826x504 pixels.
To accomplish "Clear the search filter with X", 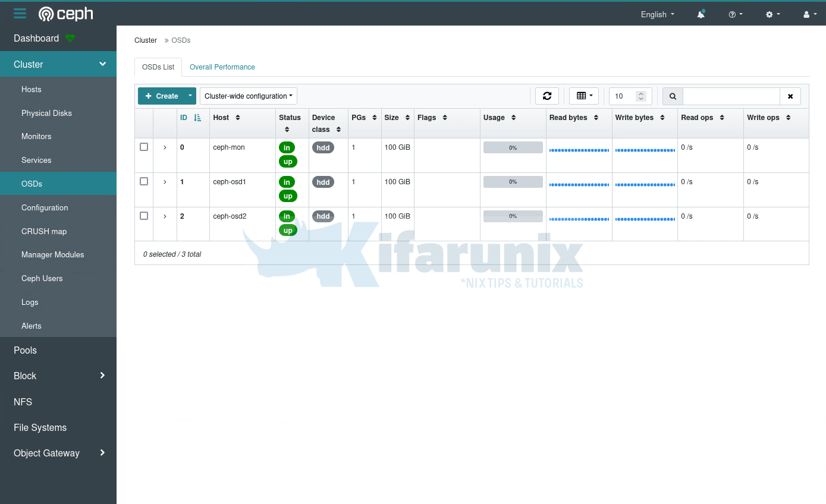I will [790, 96].
